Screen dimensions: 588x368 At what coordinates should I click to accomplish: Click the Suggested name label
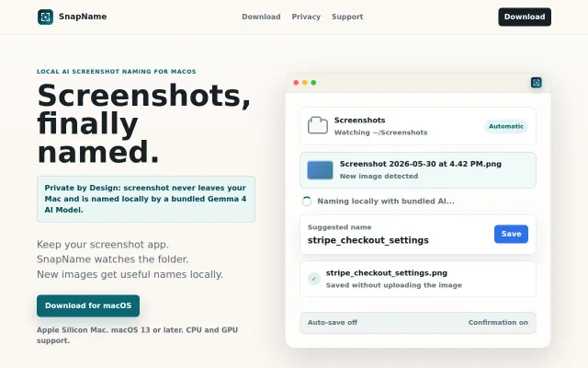pyautogui.click(x=339, y=227)
